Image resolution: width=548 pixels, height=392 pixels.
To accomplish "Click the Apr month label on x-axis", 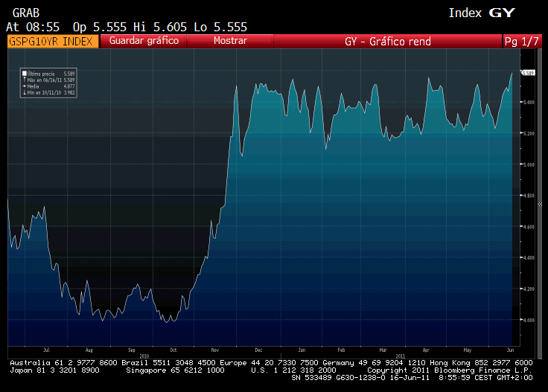I will tap(426, 350).
